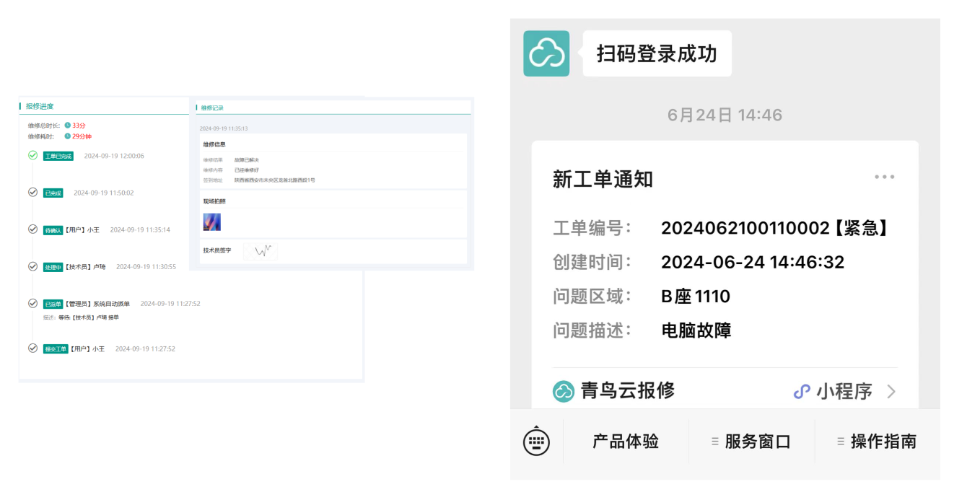Image resolution: width=980 pixels, height=500 pixels.
Task: Open 产品体验 from the bottom menu
Action: click(x=625, y=441)
